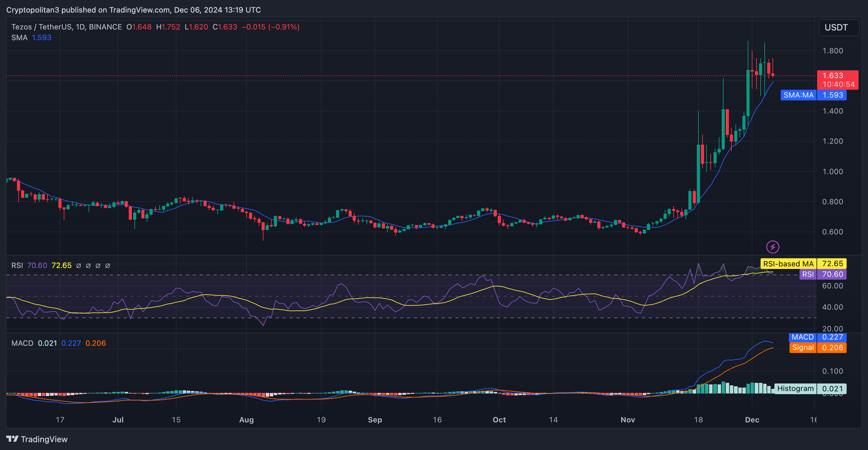Click the 0.600 price scale tick
The image size is (868, 450).
coord(833,232)
